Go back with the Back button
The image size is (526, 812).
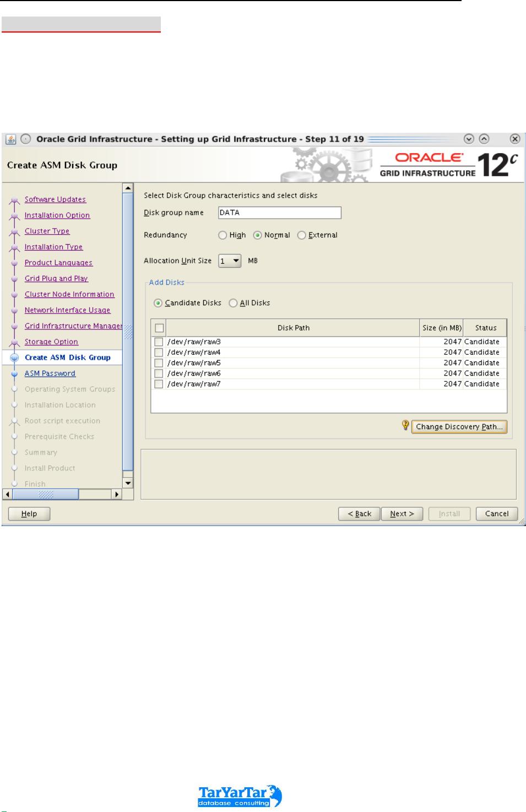click(359, 513)
